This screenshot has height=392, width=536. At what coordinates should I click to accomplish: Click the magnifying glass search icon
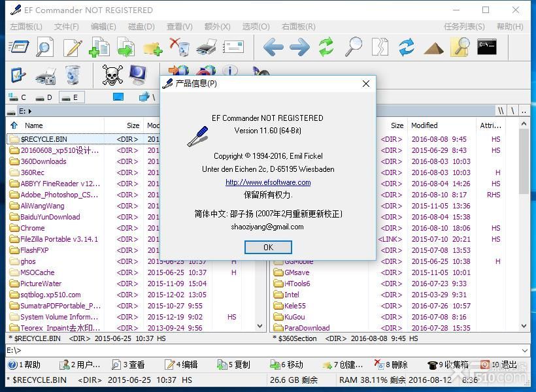(x=354, y=46)
